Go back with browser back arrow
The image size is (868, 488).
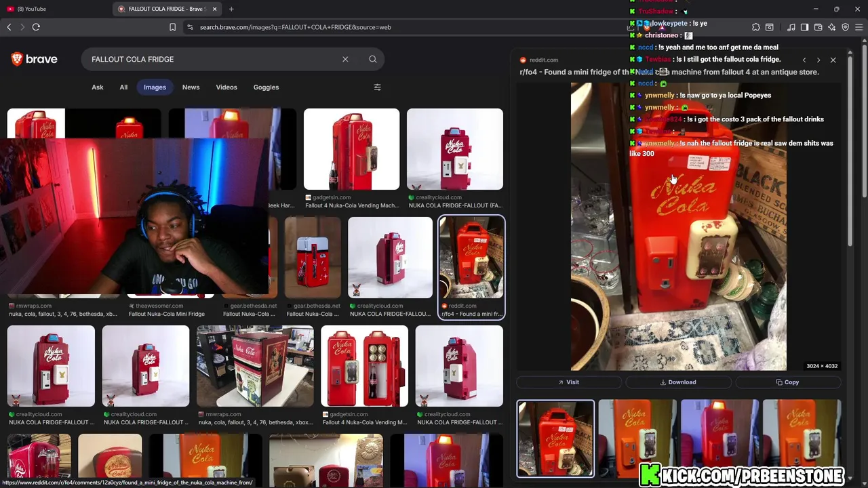(x=9, y=27)
